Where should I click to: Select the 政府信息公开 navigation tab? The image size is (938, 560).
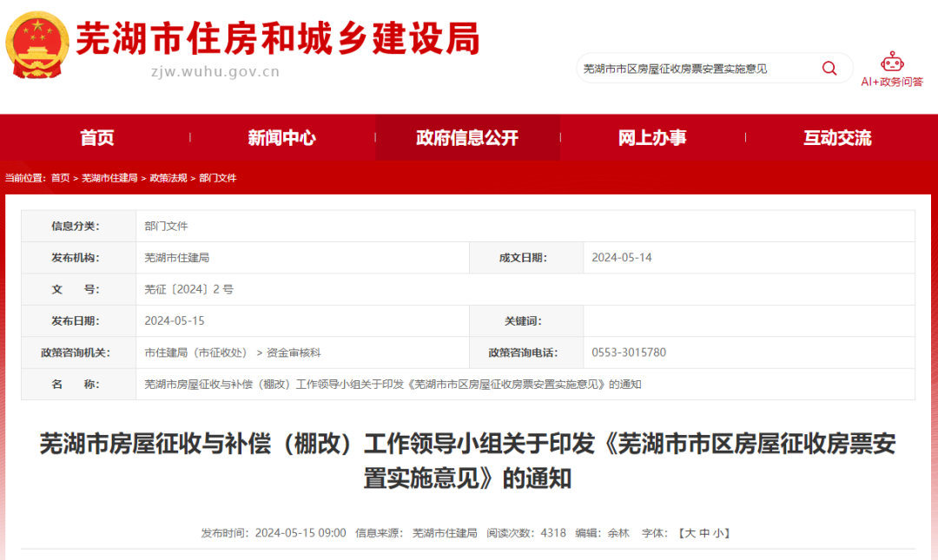(467, 137)
